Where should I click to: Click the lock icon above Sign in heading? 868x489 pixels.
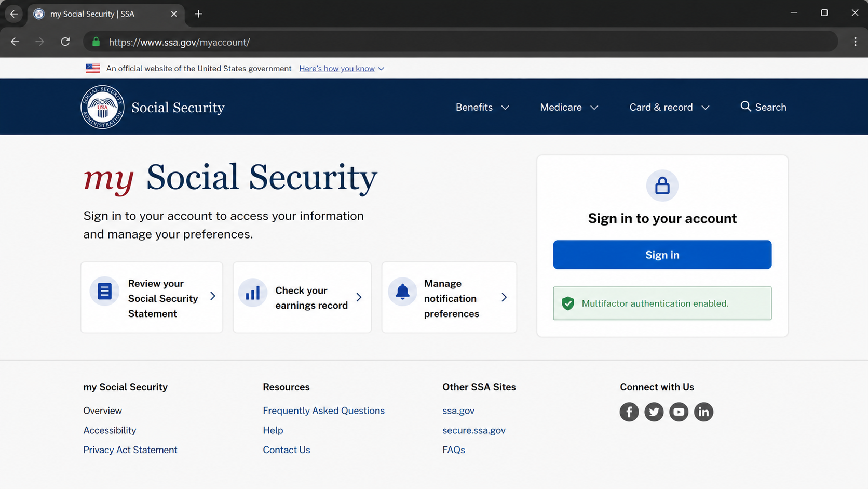click(x=662, y=186)
